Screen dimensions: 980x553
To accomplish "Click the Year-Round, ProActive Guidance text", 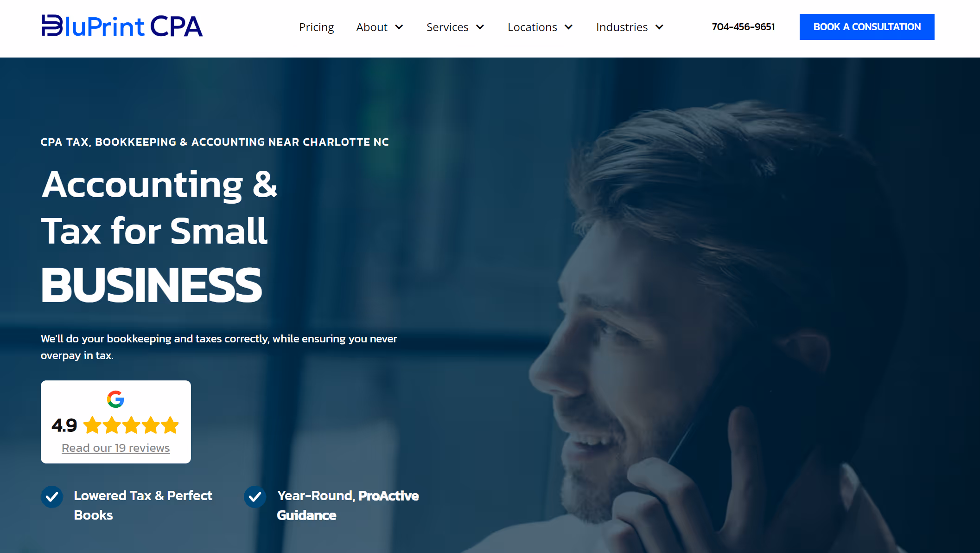I will pyautogui.click(x=348, y=505).
